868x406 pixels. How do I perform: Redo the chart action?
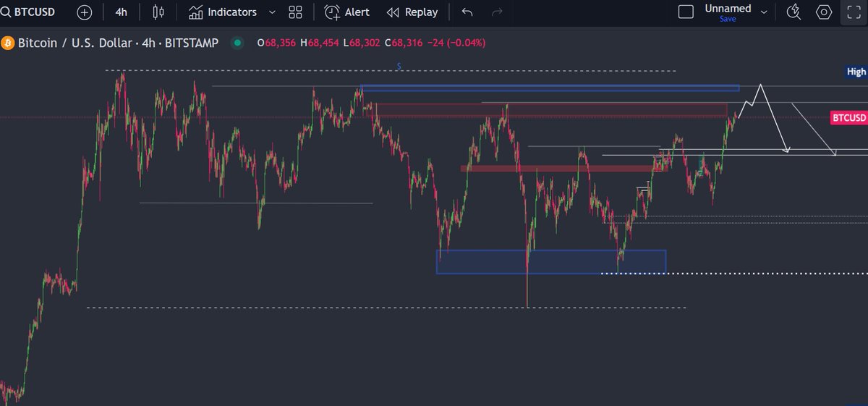click(x=497, y=12)
